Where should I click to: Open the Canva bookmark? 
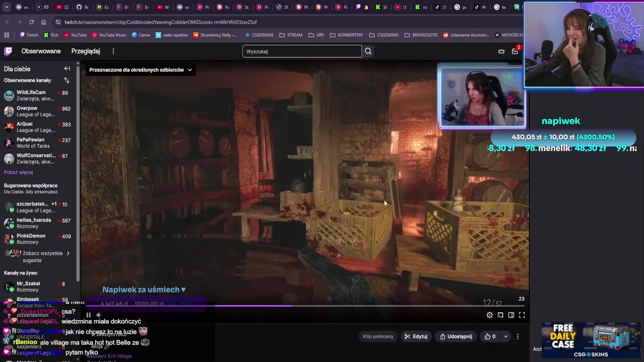click(x=141, y=35)
